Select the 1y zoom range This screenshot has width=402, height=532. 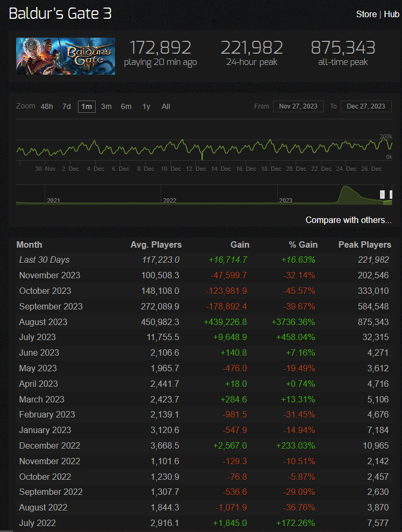click(146, 106)
